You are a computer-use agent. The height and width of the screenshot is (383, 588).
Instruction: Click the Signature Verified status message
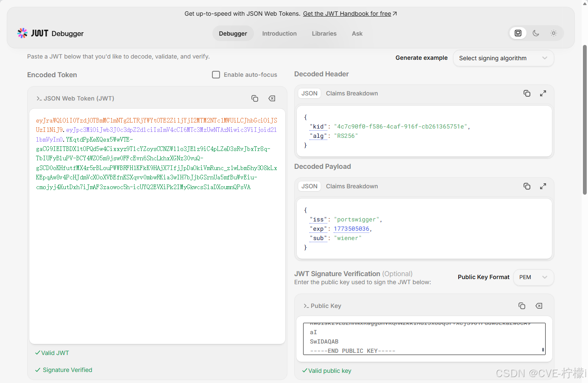(64, 370)
